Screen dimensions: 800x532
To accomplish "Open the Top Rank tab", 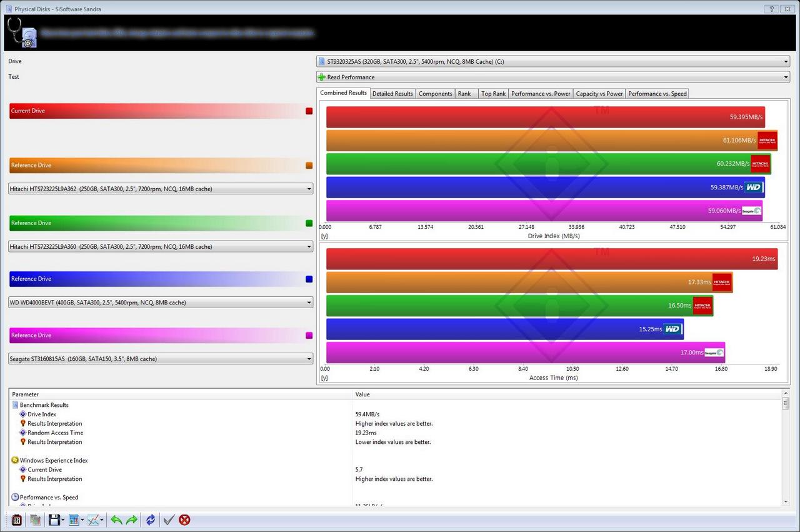I will point(493,94).
